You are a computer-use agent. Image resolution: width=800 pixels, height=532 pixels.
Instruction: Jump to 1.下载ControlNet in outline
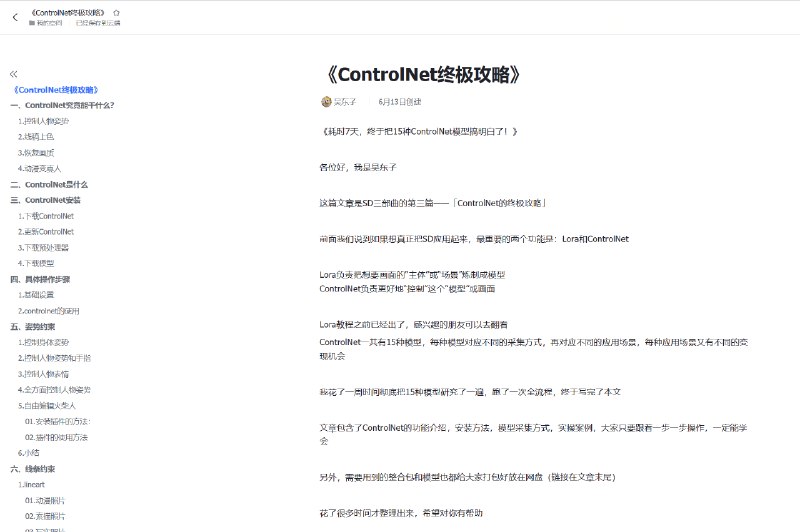click(46, 216)
